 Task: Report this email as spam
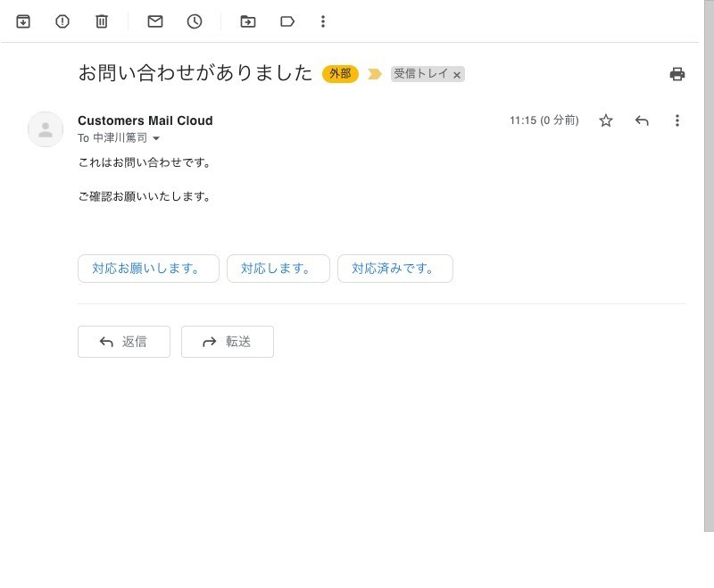point(62,21)
